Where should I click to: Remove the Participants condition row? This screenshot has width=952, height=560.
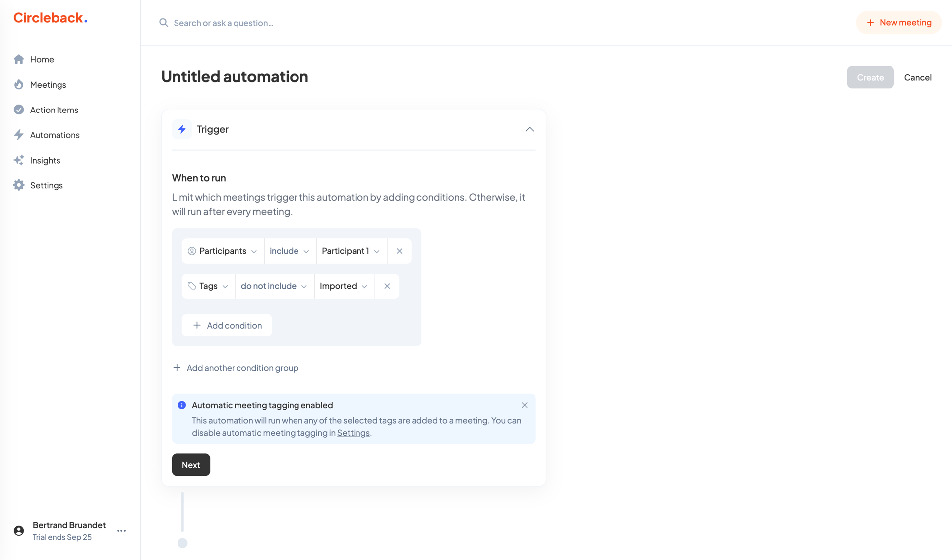click(x=399, y=251)
